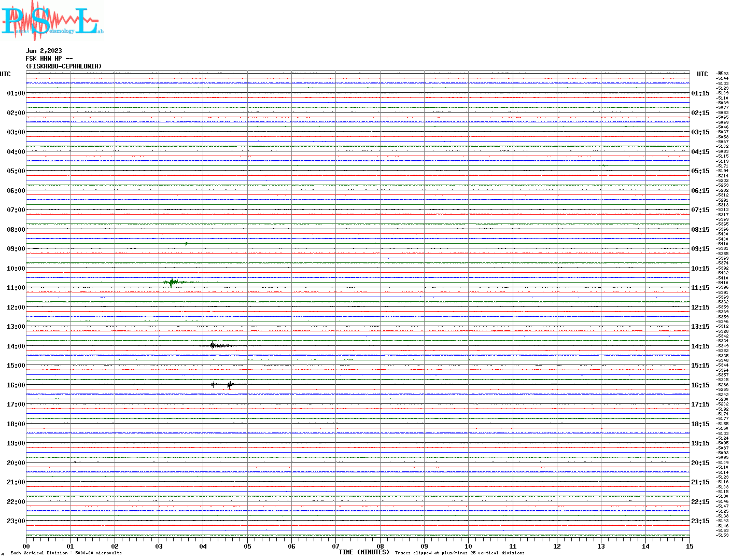Click the '05:00' hour label
The image size is (731, 560).
coord(16,171)
